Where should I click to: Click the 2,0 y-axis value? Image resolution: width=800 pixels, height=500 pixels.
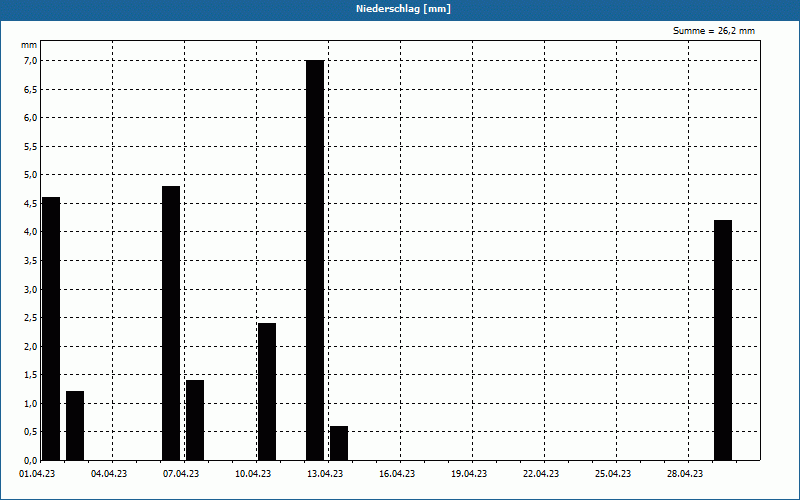[x=30, y=346]
